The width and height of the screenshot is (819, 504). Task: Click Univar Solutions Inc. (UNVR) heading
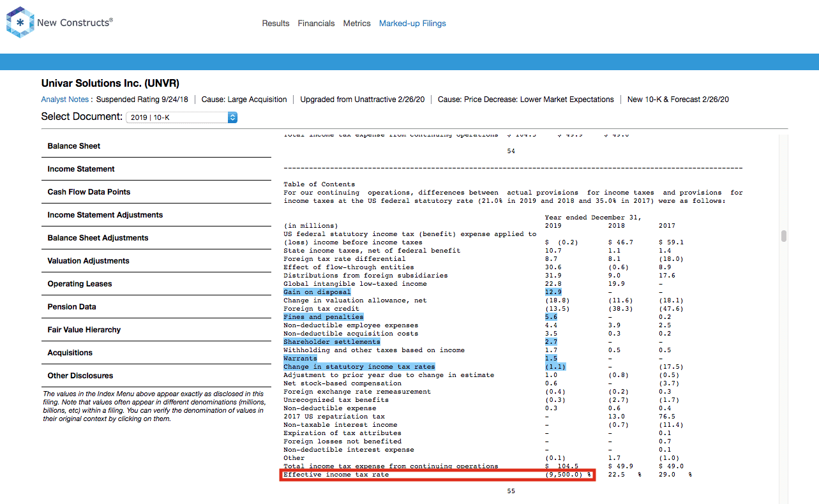(110, 84)
